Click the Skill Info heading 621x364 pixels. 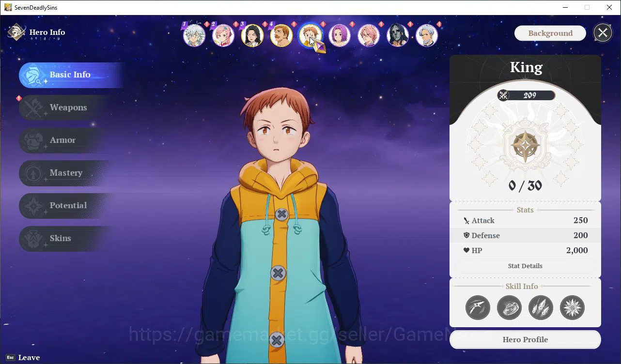[x=522, y=286]
